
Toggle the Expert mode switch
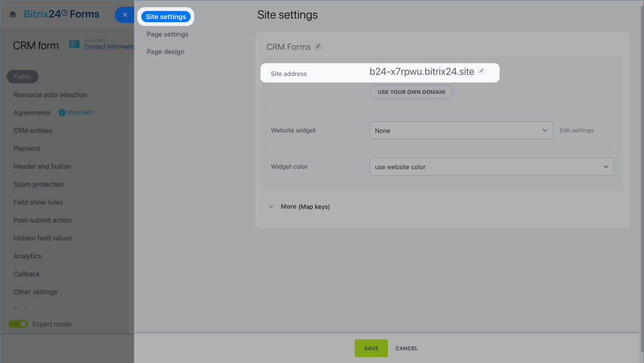(18, 324)
